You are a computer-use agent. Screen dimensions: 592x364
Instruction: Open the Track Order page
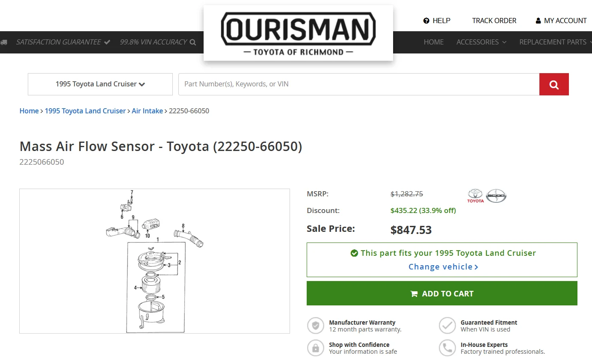[x=494, y=21]
